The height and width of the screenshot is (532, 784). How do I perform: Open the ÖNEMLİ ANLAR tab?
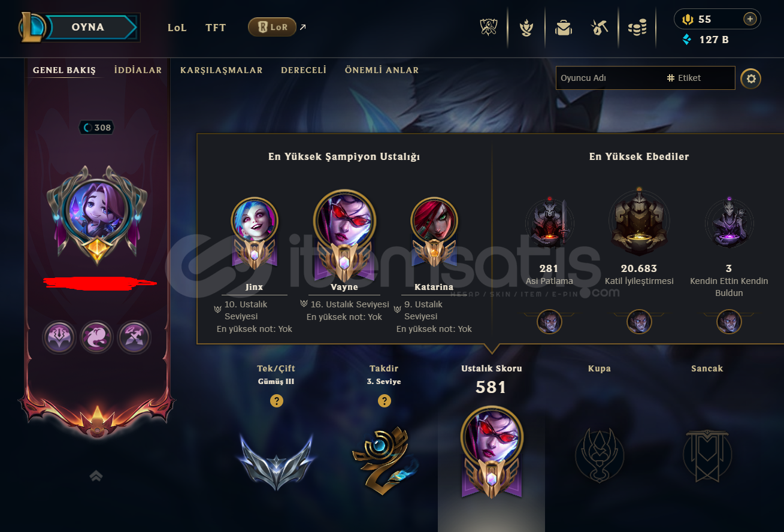tap(382, 70)
